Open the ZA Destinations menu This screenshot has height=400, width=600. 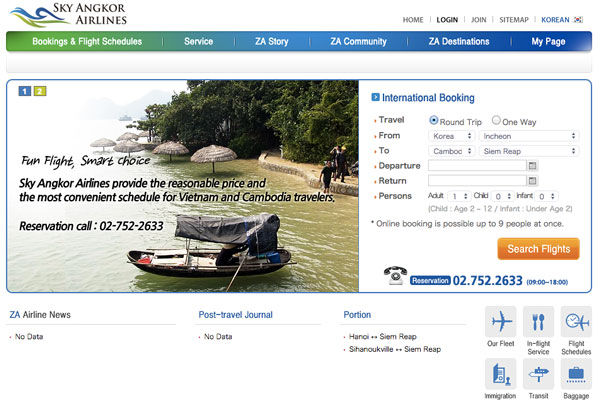coord(459,41)
